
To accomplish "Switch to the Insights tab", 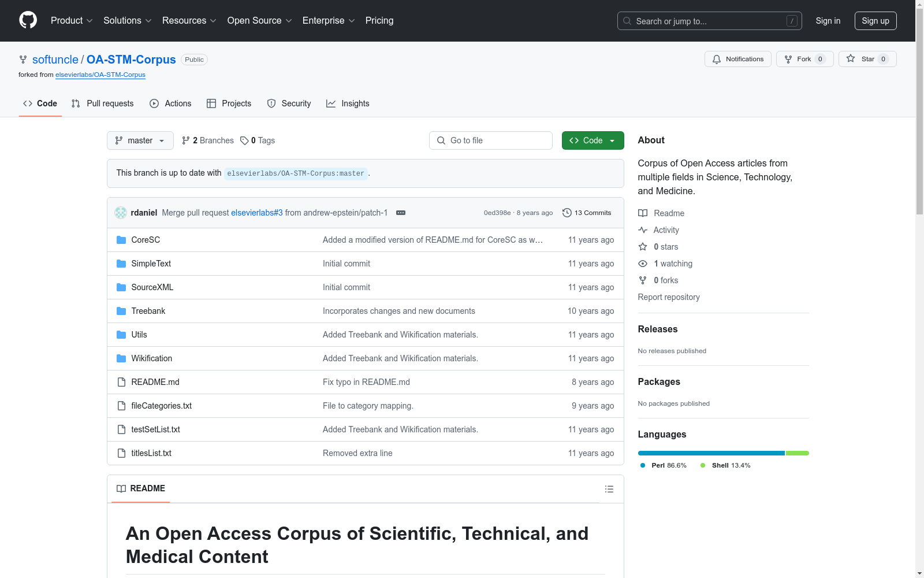I will click(348, 103).
